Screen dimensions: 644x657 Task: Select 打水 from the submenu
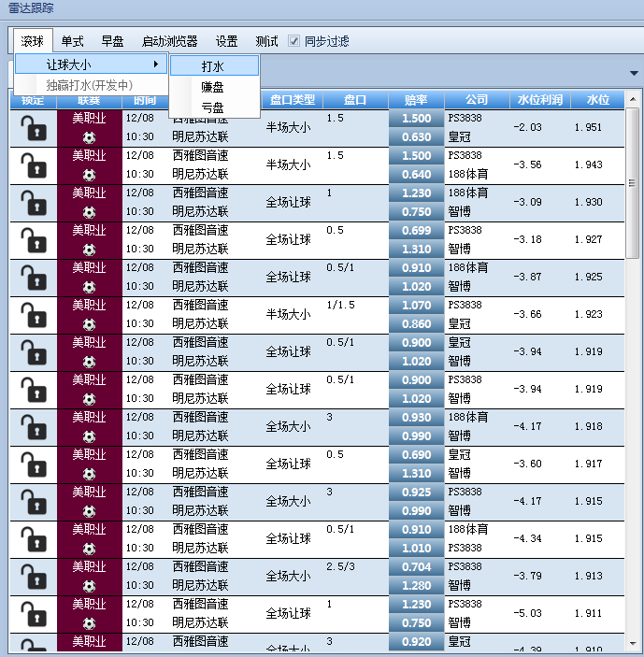214,65
